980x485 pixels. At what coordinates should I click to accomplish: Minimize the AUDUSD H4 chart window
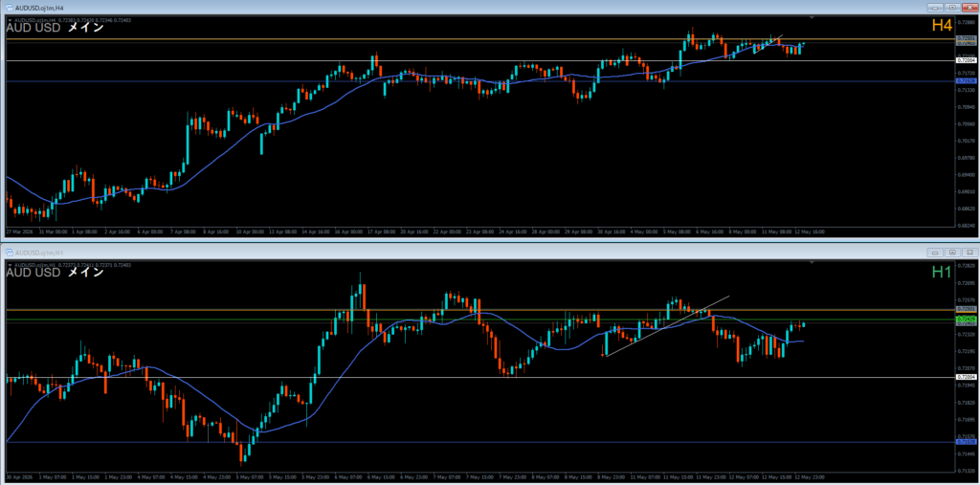[x=936, y=7]
